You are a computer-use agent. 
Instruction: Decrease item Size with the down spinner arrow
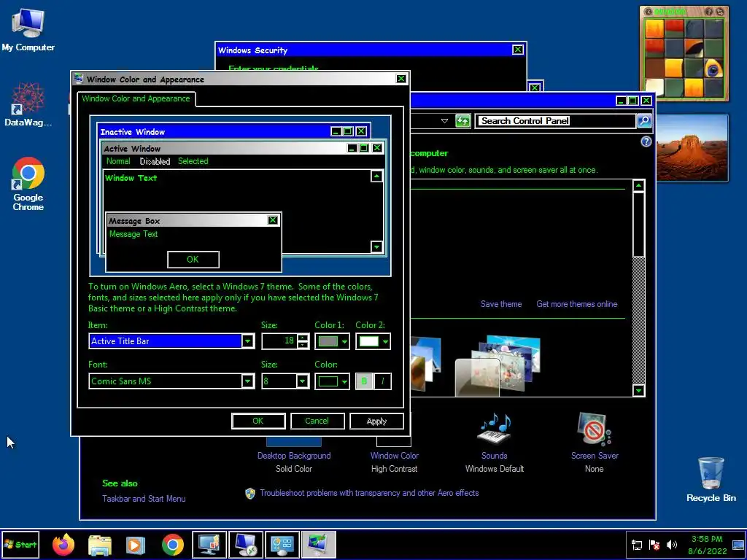[303, 345]
